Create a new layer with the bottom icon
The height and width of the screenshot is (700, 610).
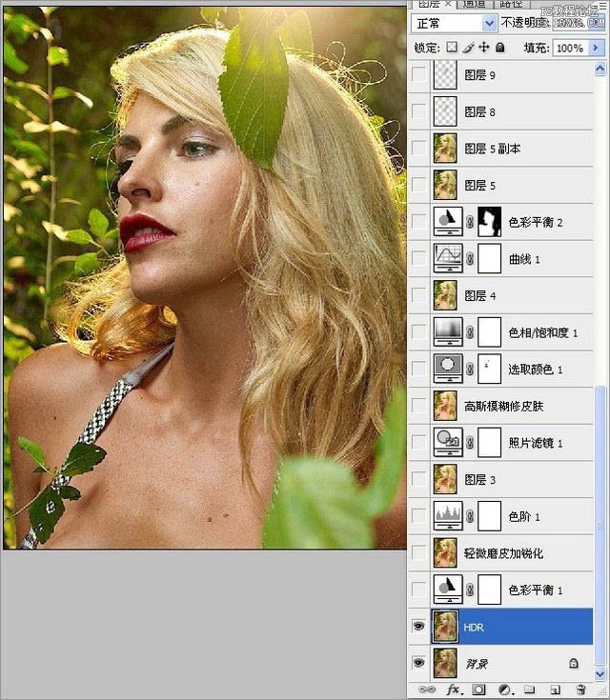[x=556, y=690]
